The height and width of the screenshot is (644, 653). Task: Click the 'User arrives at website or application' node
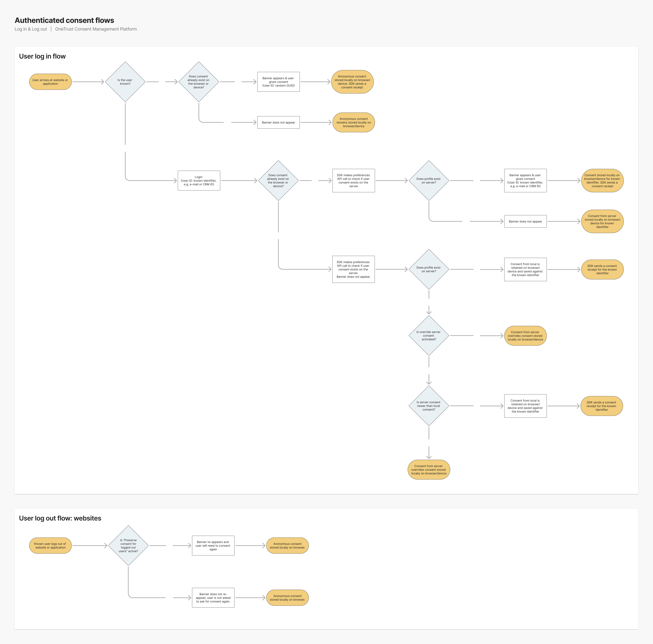pyautogui.click(x=50, y=82)
